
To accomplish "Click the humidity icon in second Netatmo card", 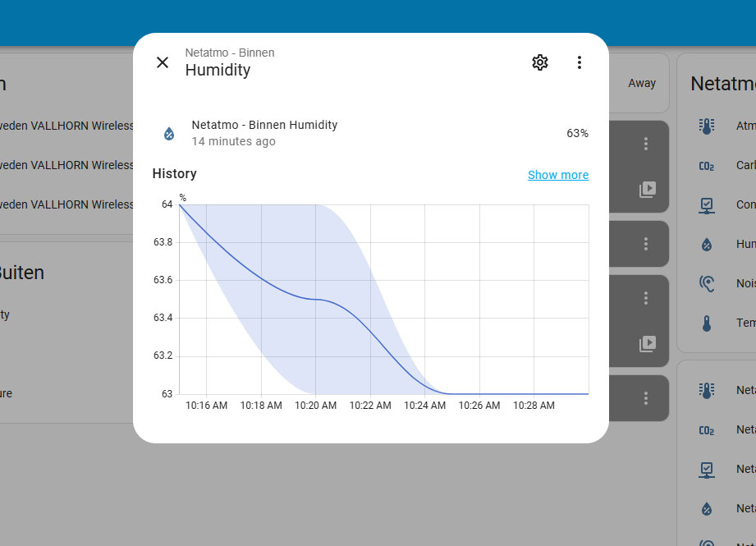I will point(707,508).
